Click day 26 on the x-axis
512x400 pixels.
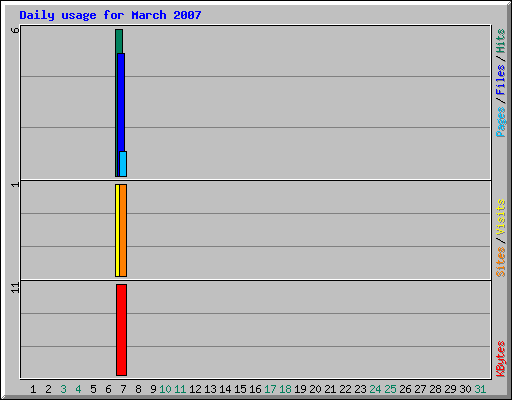(405, 389)
